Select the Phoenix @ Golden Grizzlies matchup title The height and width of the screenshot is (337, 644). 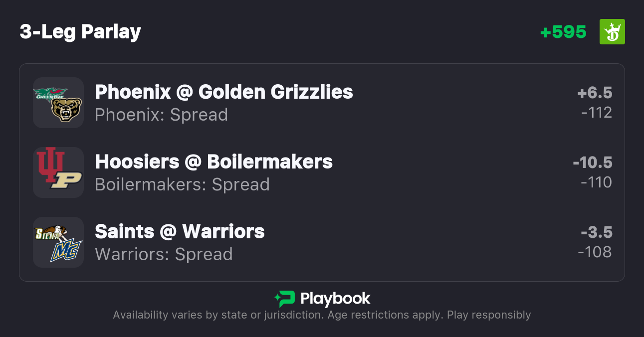pyautogui.click(x=224, y=92)
